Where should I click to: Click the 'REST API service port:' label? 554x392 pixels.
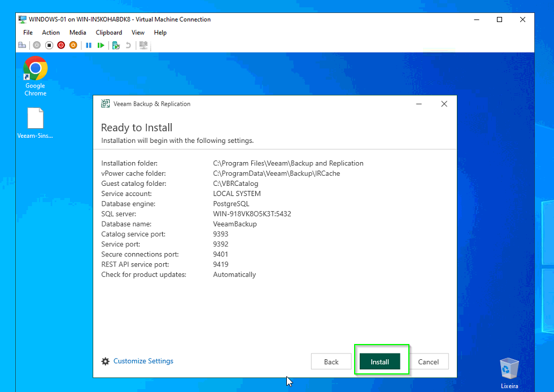135,264
